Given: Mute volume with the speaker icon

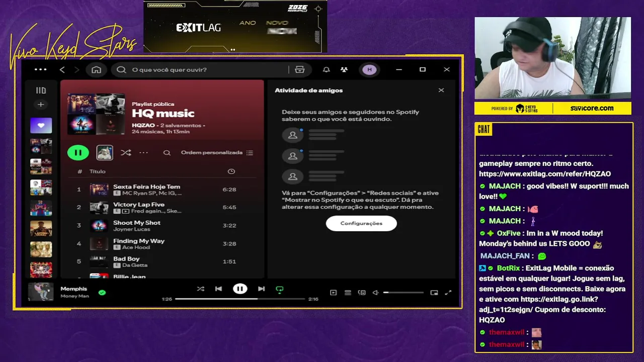Looking at the screenshot, I should (375, 293).
